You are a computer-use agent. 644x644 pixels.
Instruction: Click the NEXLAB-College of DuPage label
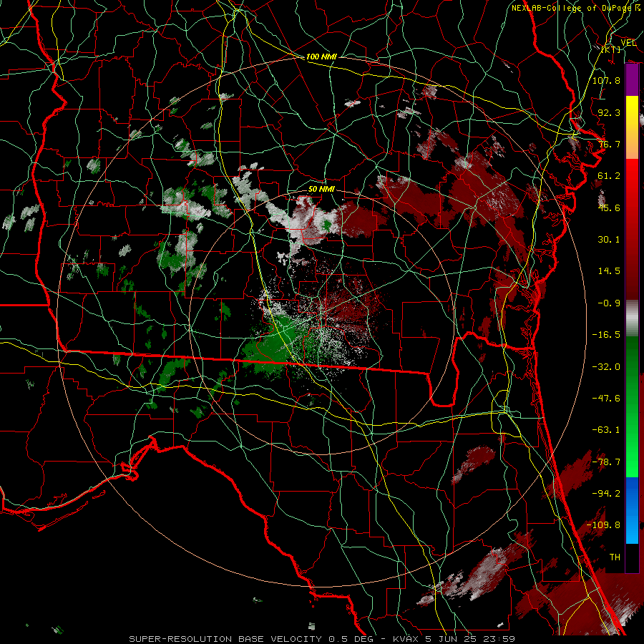(x=572, y=8)
